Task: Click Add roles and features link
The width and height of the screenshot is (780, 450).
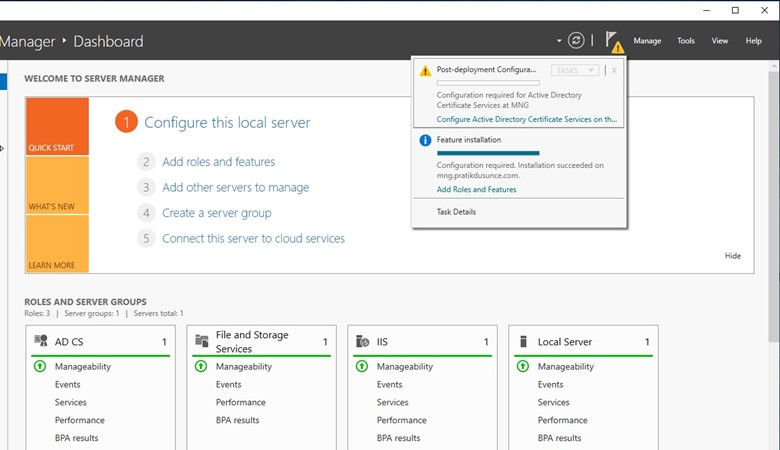Action: (218, 162)
